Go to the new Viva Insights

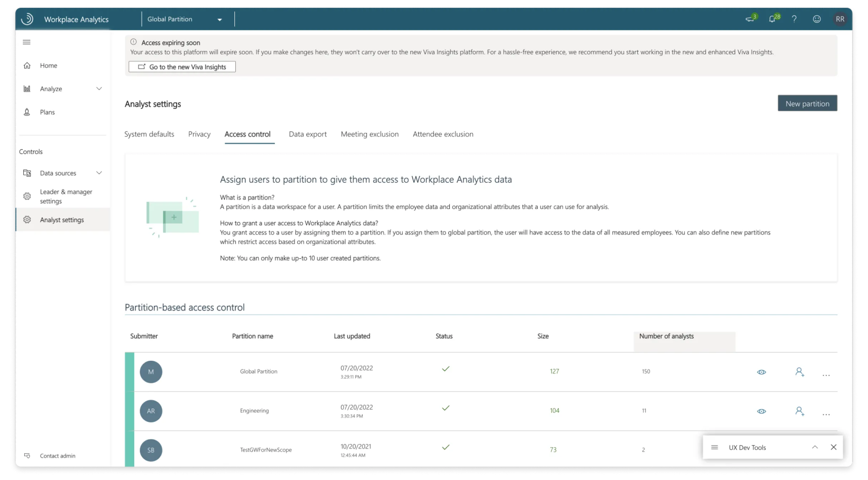point(182,66)
